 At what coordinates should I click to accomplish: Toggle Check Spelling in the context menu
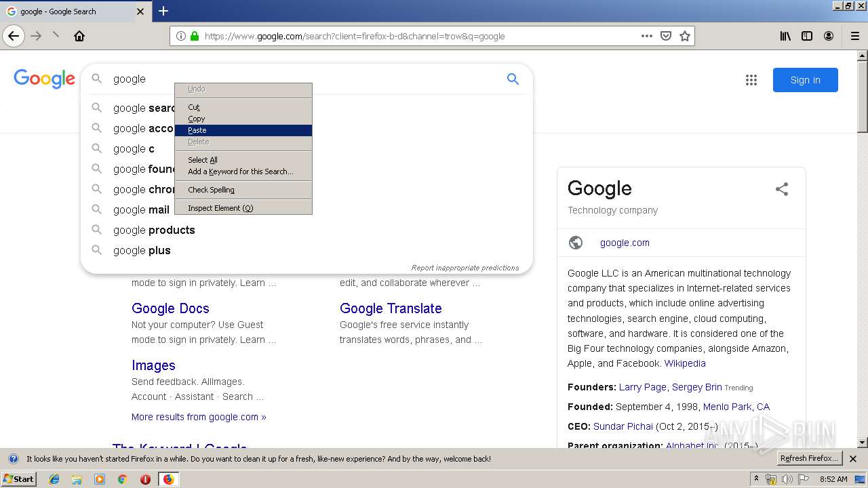coord(243,190)
